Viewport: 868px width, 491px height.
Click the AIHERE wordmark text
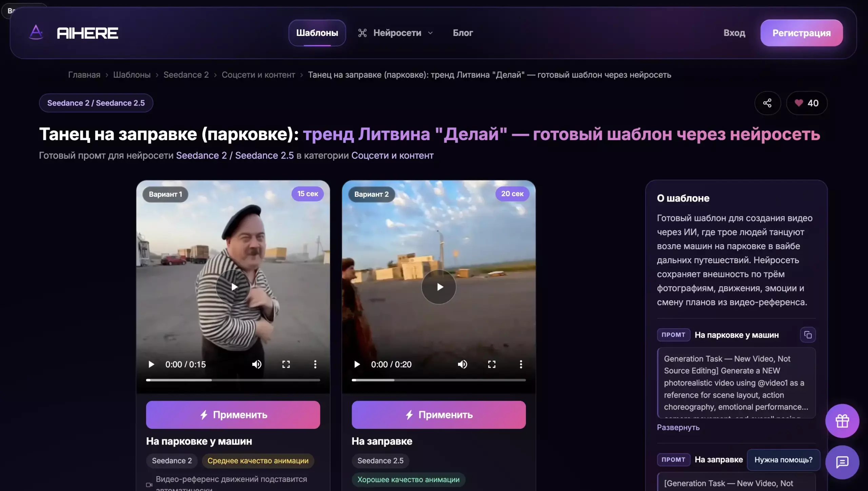88,33
